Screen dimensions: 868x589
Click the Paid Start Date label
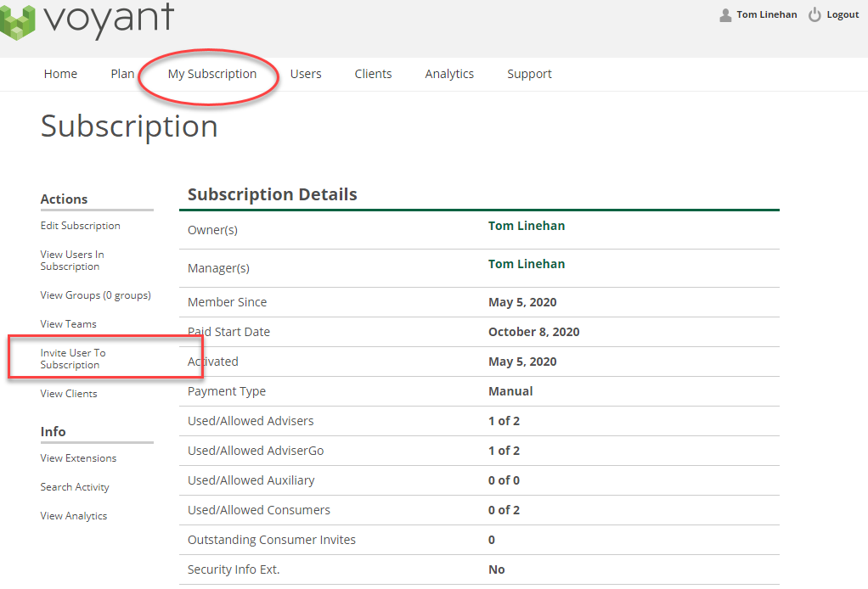pos(228,332)
